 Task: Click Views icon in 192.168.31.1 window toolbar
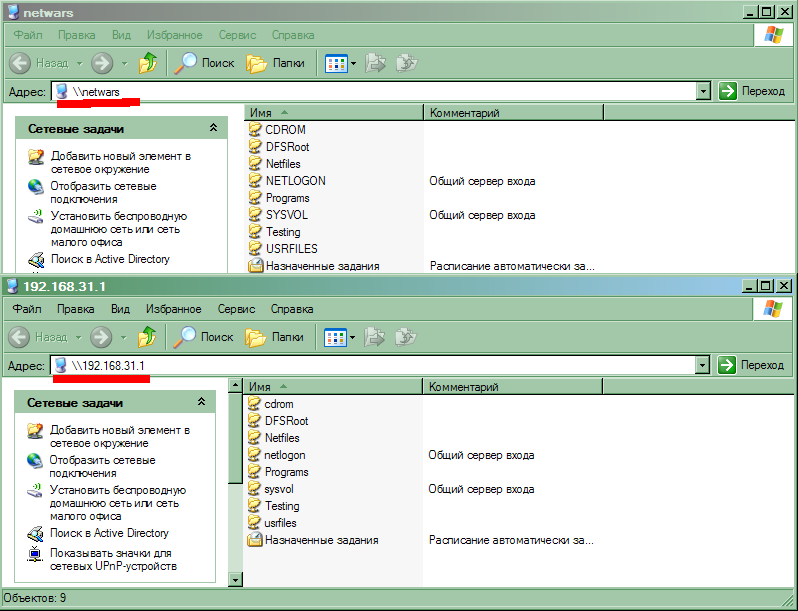[335, 338]
